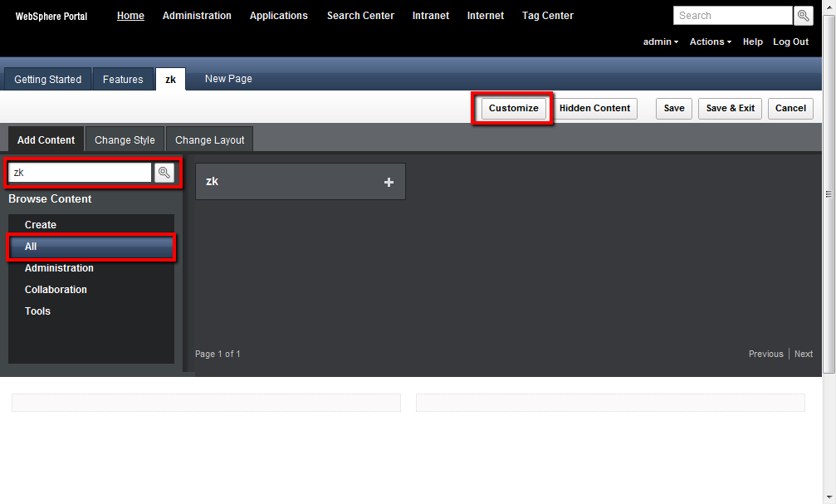Select Administration category in Browse Content

91,267
